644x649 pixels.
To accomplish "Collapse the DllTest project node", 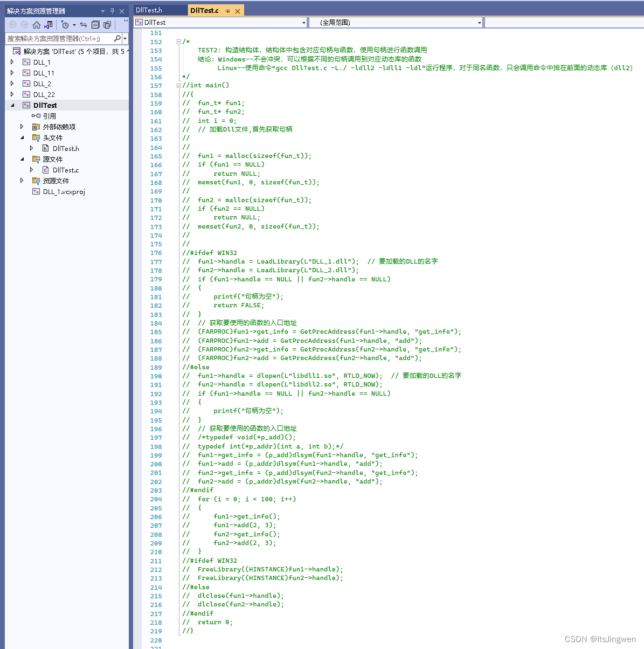I will point(12,105).
